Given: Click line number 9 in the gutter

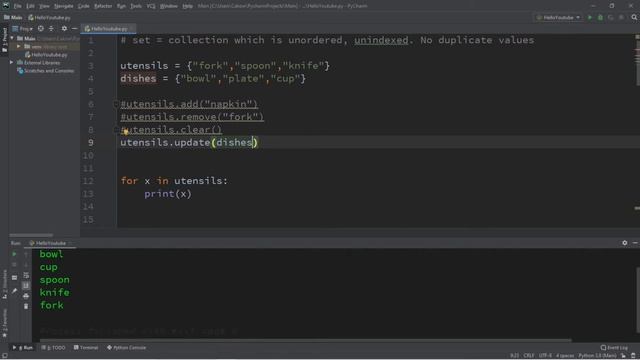Looking at the screenshot, I should pos(91,142).
